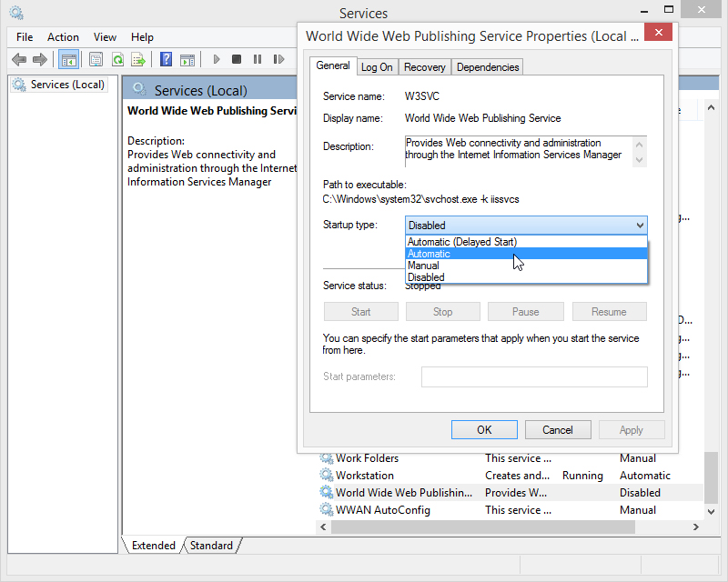The width and height of the screenshot is (728, 582).
Task: Click the Forward arrow toolbar icon
Action: [40, 59]
